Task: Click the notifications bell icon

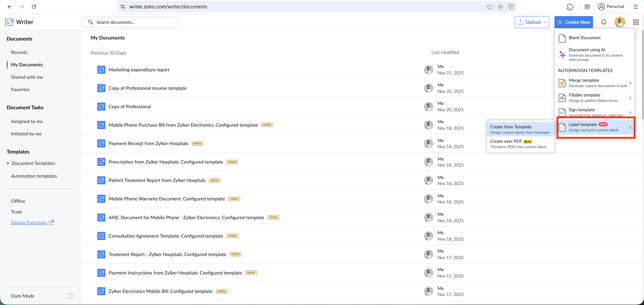Action: pos(604,22)
